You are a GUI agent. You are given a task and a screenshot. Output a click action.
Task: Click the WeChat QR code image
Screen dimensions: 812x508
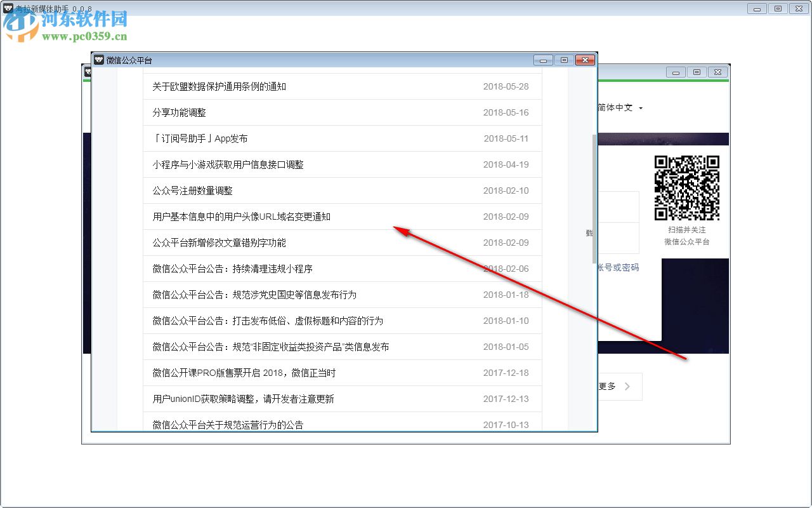pyautogui.click(x=687, y=187)
